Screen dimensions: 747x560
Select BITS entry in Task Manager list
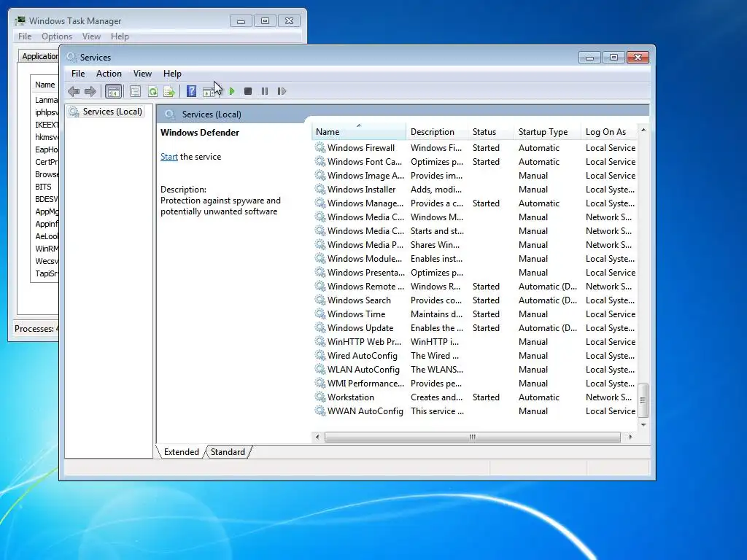coord(43,187)
